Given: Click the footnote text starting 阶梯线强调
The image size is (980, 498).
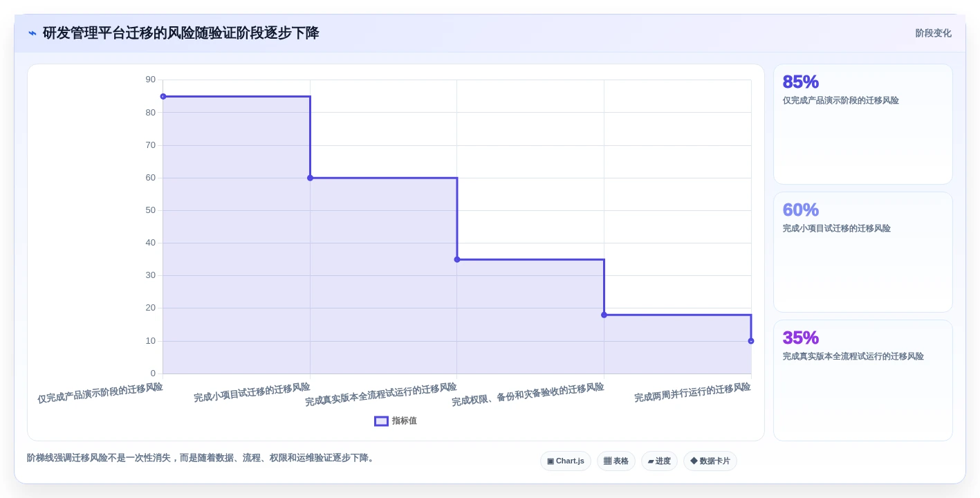Looking at the screenshot, I should click(x=202, y=458).
